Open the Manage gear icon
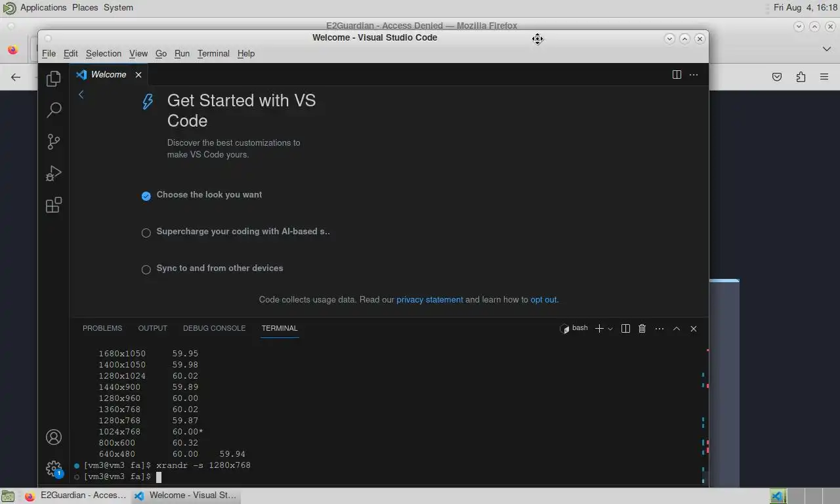 point(54,469)
